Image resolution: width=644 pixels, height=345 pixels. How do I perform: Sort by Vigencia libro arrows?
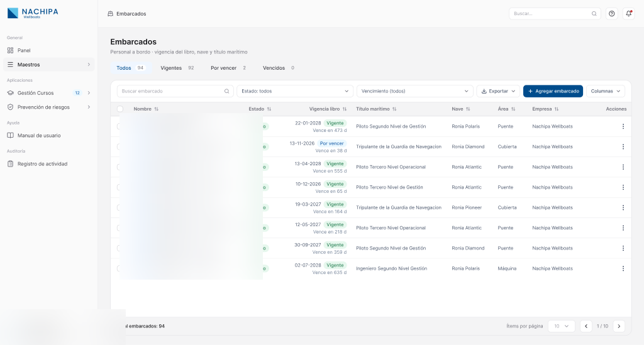click(345, 109)
